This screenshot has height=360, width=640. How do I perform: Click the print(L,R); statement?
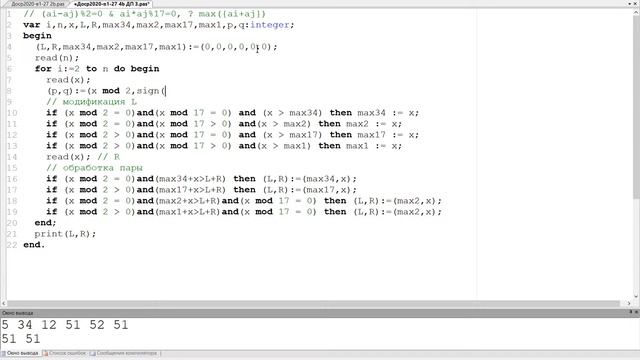pos(65,234)
